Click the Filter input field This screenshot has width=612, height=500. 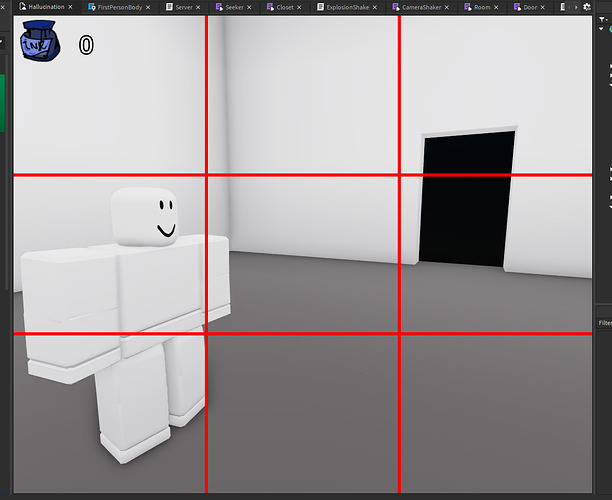[x=604, y=323]
